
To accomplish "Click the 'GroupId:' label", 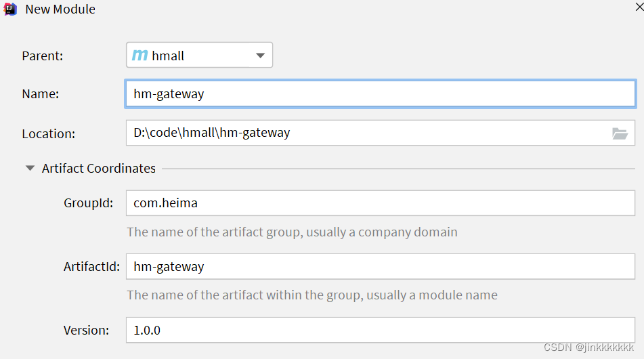I will coord(88,203).
